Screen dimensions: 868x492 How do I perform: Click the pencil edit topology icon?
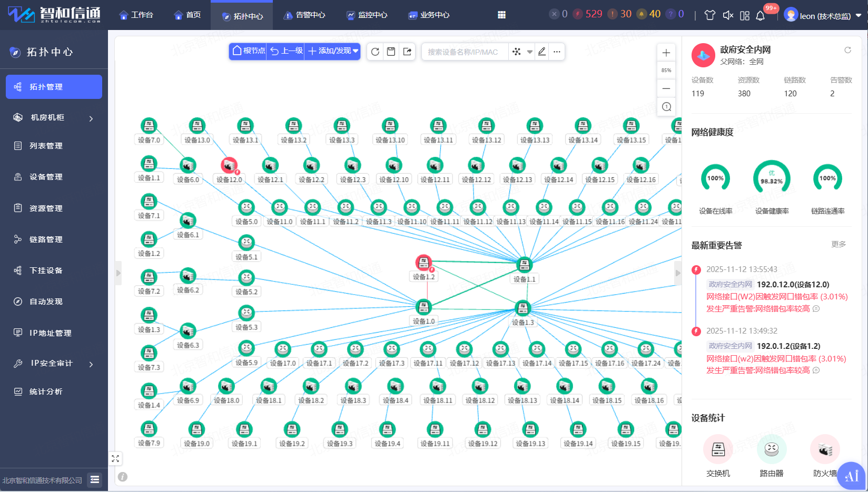(x=542, y=52)
